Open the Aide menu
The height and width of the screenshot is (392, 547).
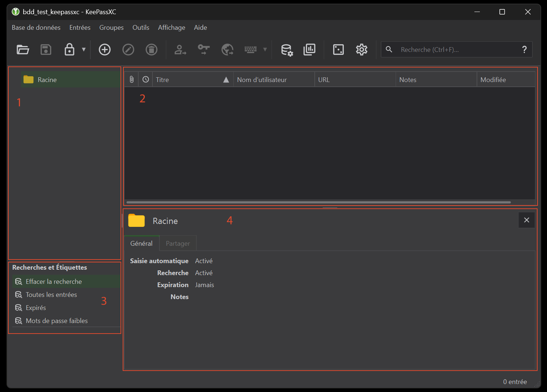200,28
